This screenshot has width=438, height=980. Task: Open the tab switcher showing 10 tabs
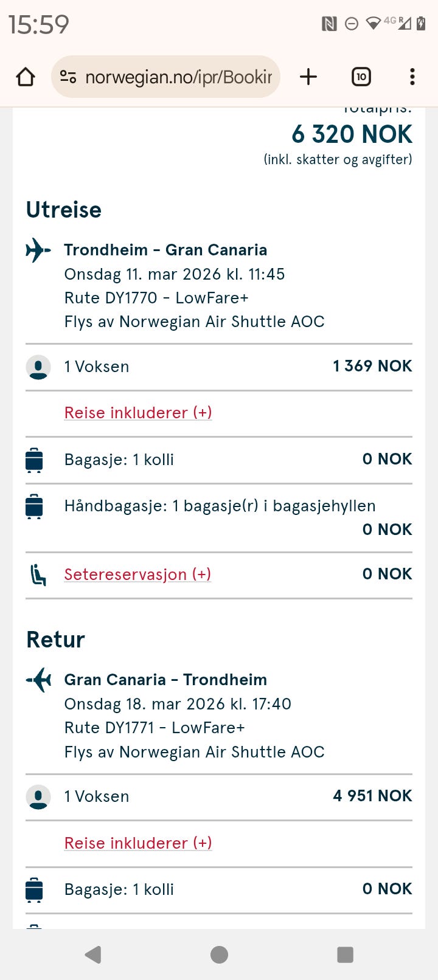[x=361, y=77]
